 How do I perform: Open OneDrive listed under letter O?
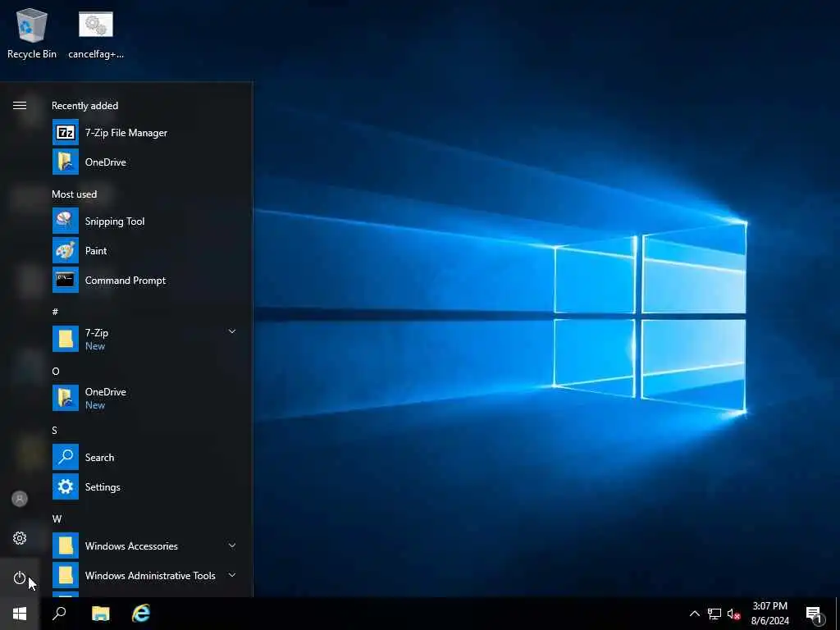[144, 398]
